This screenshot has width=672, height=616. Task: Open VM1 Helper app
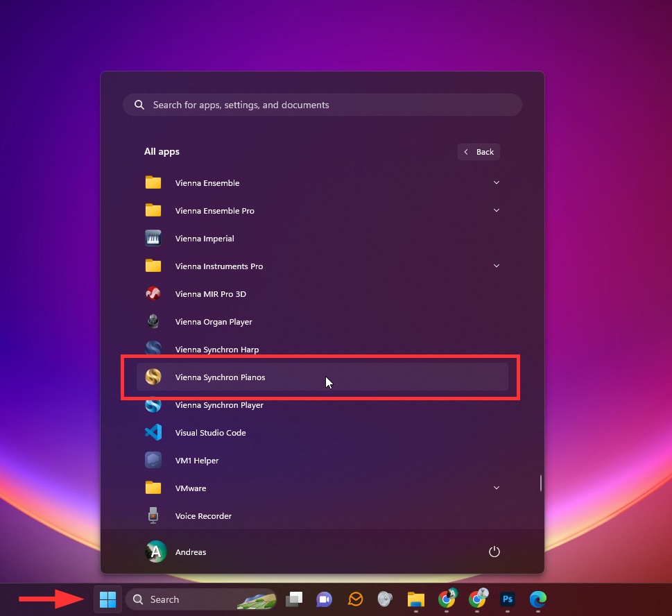pos(322,461)
